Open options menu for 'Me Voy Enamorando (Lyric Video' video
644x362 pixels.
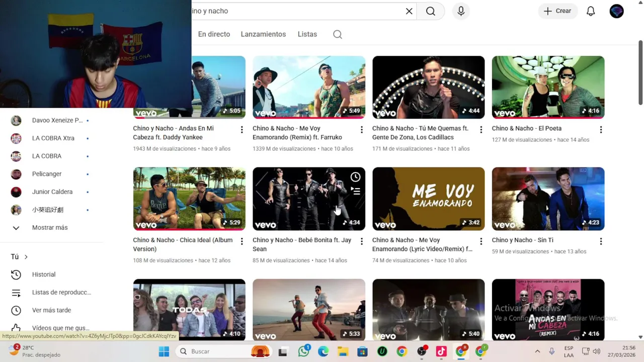[481, 241]
